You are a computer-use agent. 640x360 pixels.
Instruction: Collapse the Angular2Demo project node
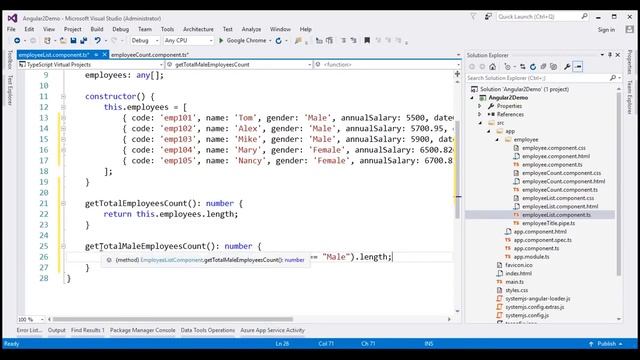click(x=472, y=98)
